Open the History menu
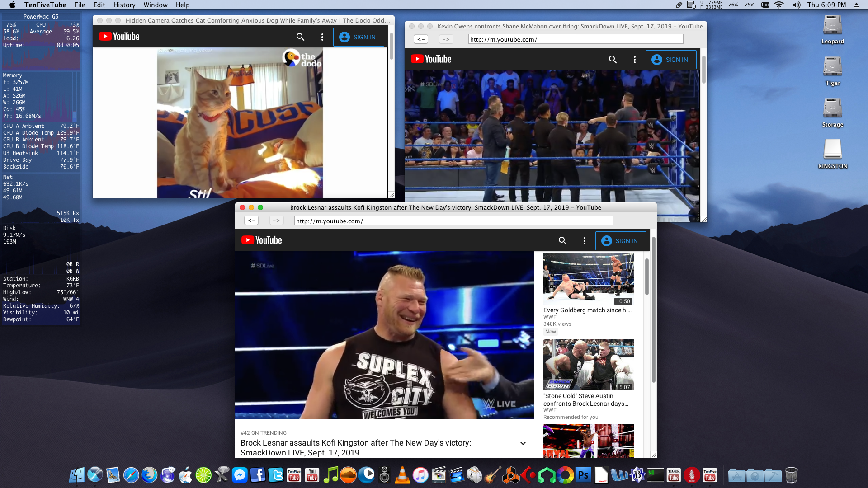Viewport: 868px width, 488px height. (x=124, y=5)
